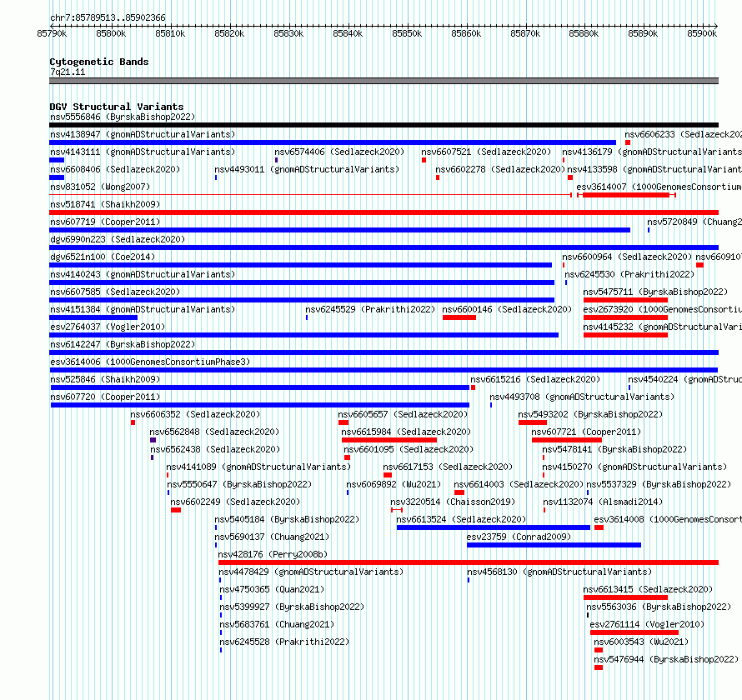Open esv23759 (Conrad2009) label
Screen dimensions: 742x700
[519, 537]
